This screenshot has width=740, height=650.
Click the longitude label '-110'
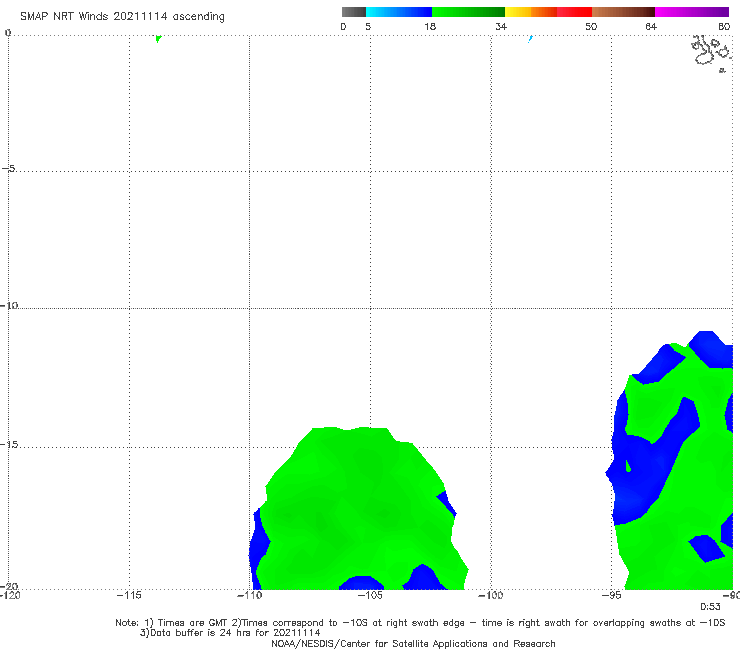pos(250,595)
